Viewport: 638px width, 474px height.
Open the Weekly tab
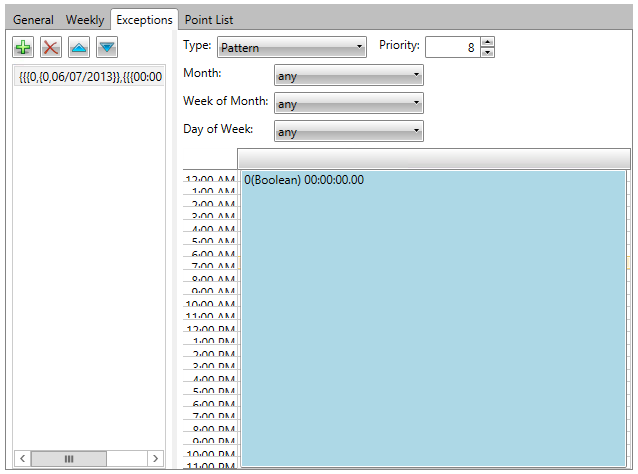(x=85, y=20)
